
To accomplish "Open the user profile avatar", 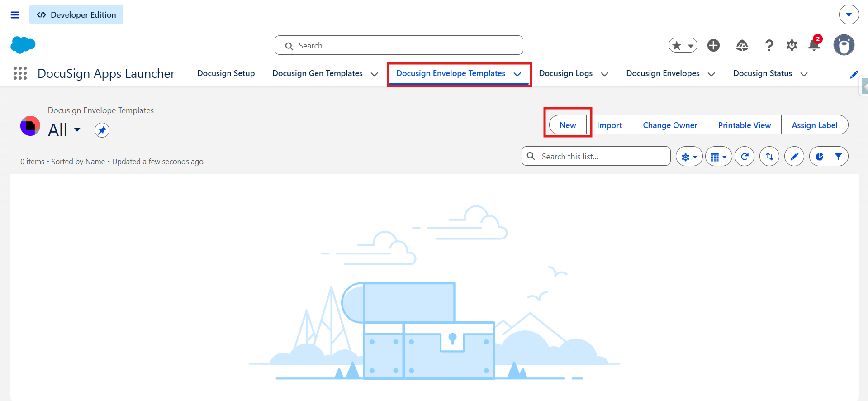I will click(844, 45).
